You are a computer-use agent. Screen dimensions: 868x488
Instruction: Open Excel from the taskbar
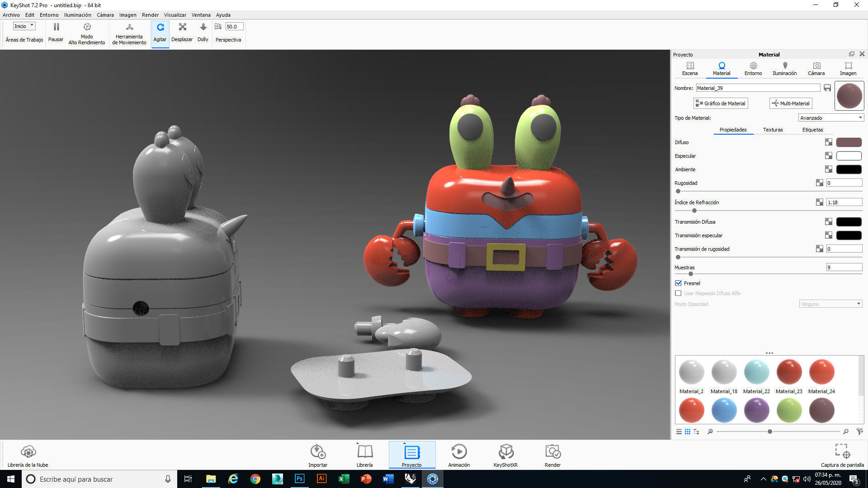[x=344, y=479]
